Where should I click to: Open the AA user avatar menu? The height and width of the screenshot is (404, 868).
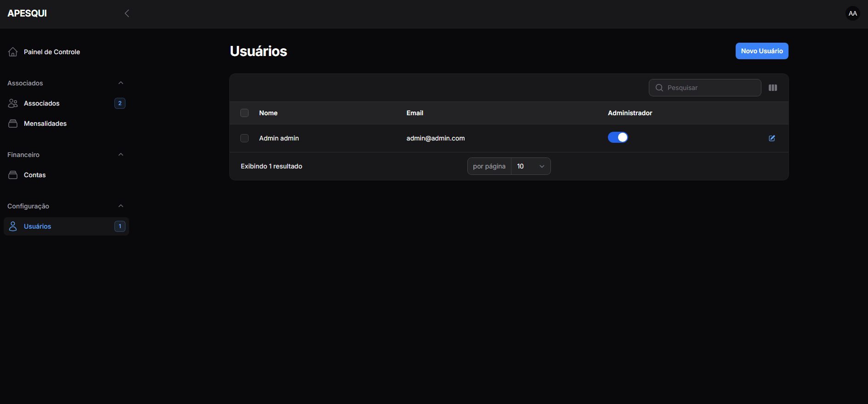pos(852,13)
